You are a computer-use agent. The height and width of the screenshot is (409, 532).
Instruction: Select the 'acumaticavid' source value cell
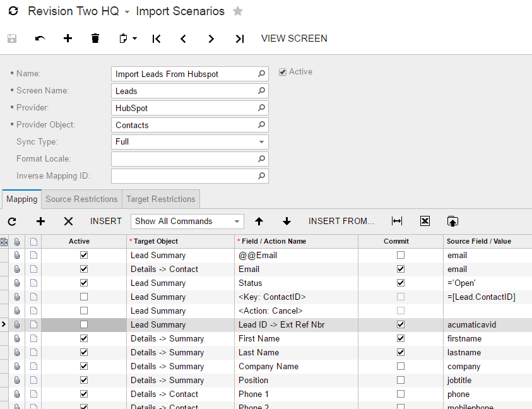point(488,325)
